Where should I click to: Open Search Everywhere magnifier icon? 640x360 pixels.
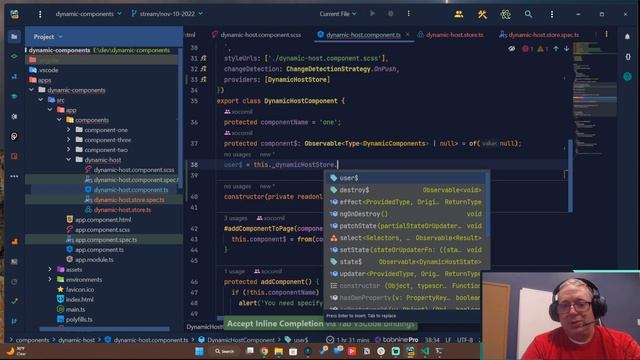[528, 14]
